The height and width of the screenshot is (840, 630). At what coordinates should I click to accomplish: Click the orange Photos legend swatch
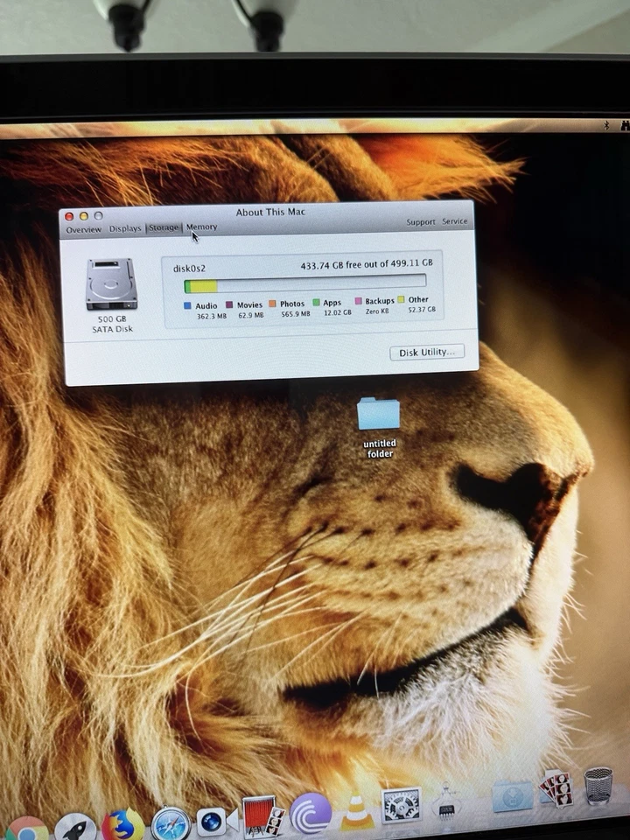click(272, 304)
